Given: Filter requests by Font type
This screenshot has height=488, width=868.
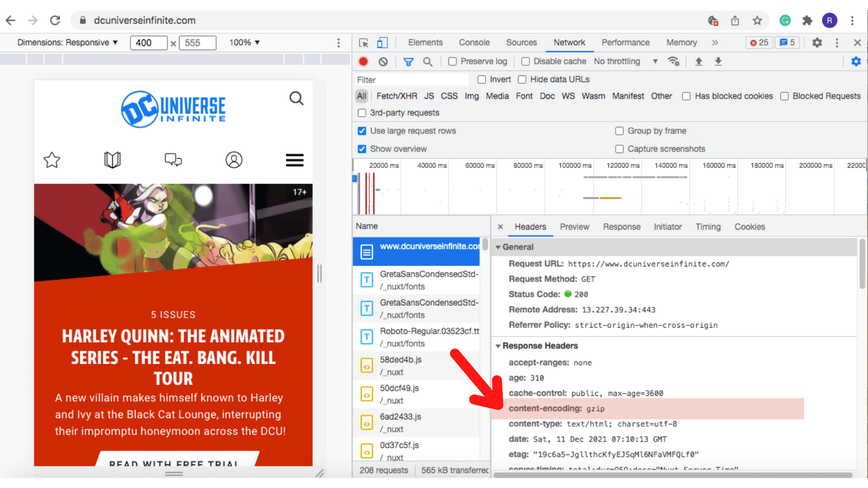Looking at the screenshot, I should pos(524,96).
